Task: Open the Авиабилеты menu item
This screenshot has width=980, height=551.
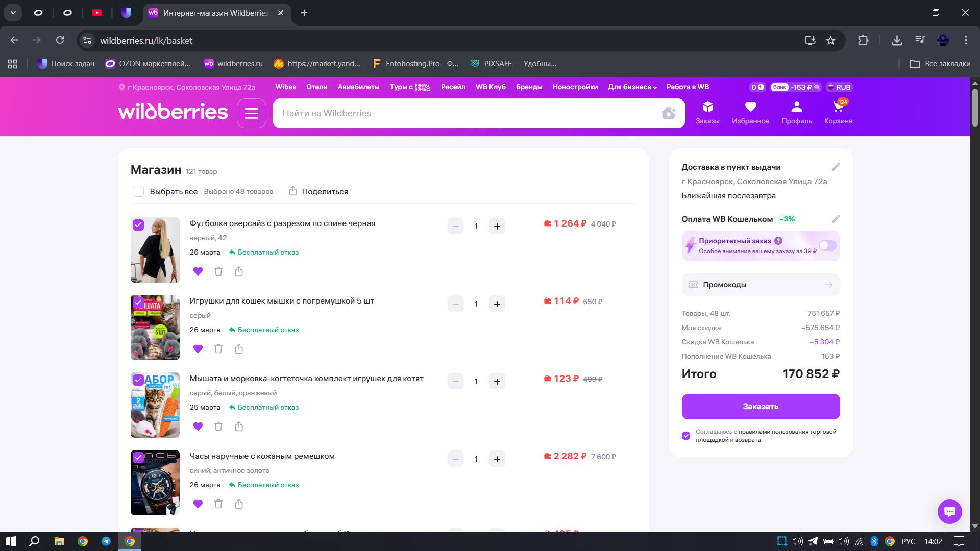Action: 358,87
